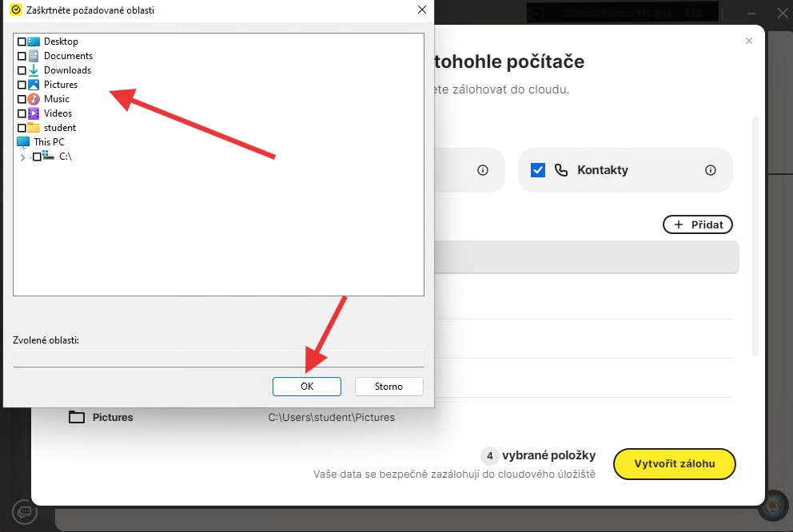Click the Videos folder icon

(x=34, y=113)
